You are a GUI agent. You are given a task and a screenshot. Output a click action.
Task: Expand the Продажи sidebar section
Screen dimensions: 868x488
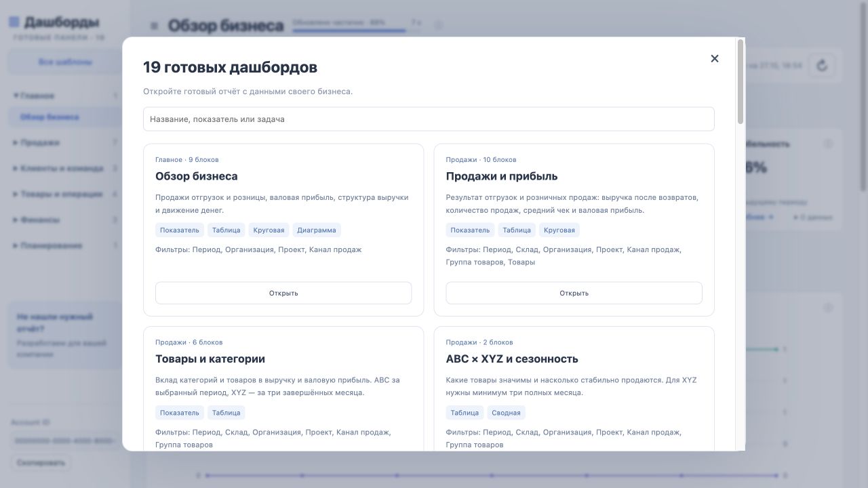point(65,143)
